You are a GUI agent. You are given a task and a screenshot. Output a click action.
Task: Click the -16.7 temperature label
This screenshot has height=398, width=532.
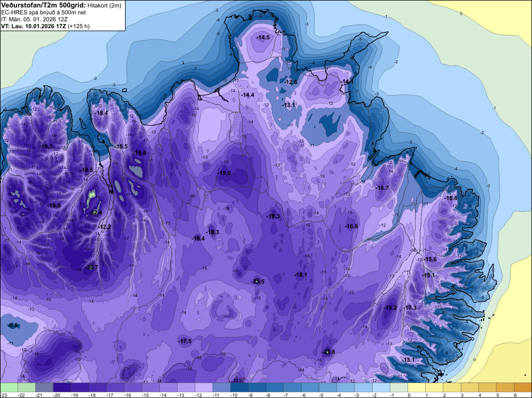[383, 188]
